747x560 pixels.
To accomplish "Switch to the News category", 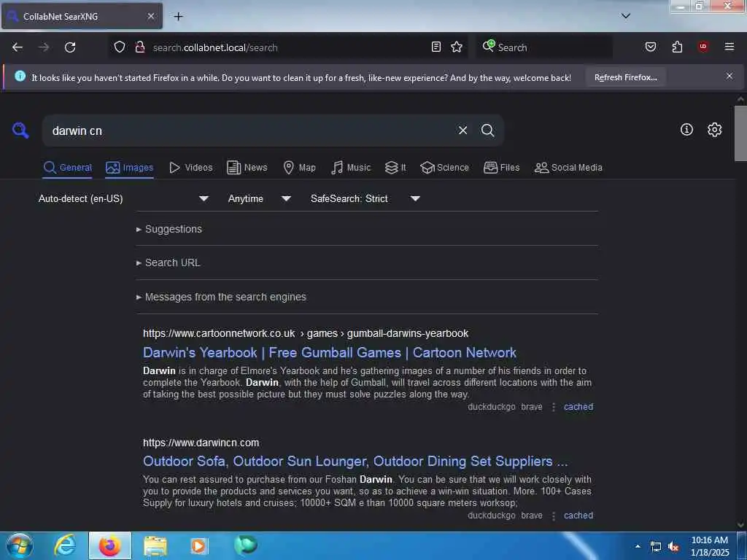I will [247, 168].
